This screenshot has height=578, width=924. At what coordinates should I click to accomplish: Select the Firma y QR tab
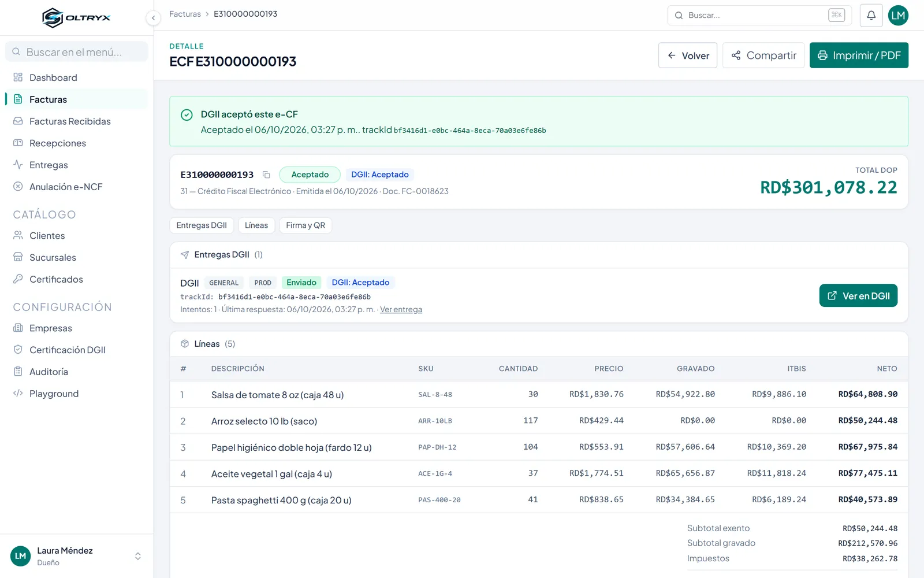305,225
